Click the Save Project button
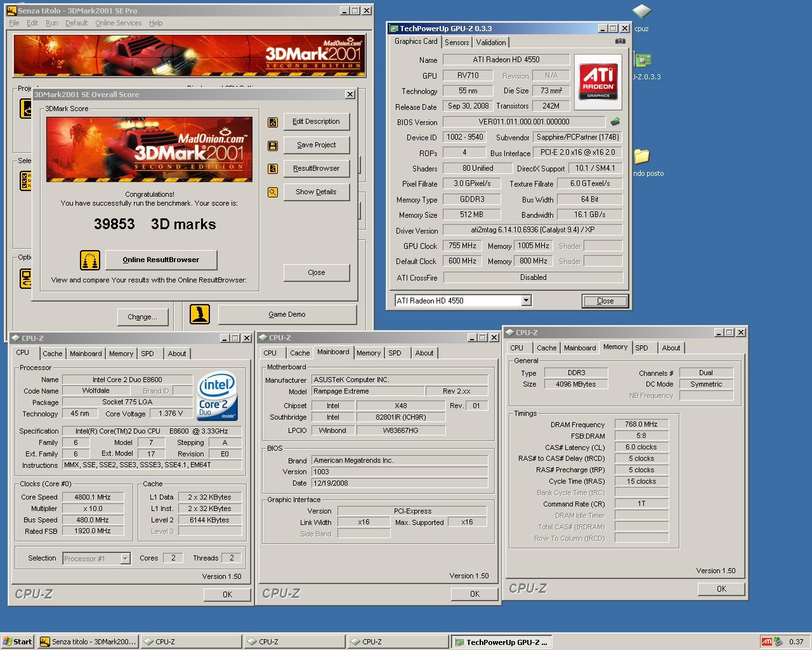812x650 pixels. pyautogui.click(x=316, y=145)
